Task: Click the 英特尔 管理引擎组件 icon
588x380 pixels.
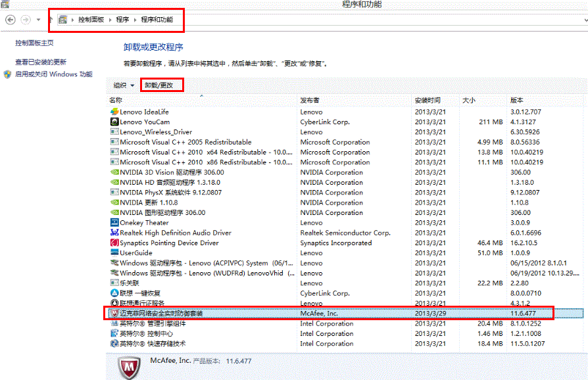Action: click(114, 323)
